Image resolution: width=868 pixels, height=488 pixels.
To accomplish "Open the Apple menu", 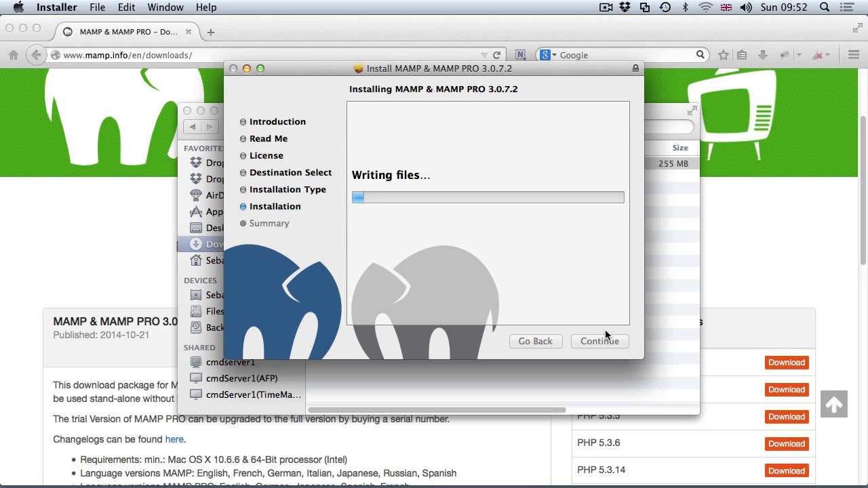I will point(18,7).
